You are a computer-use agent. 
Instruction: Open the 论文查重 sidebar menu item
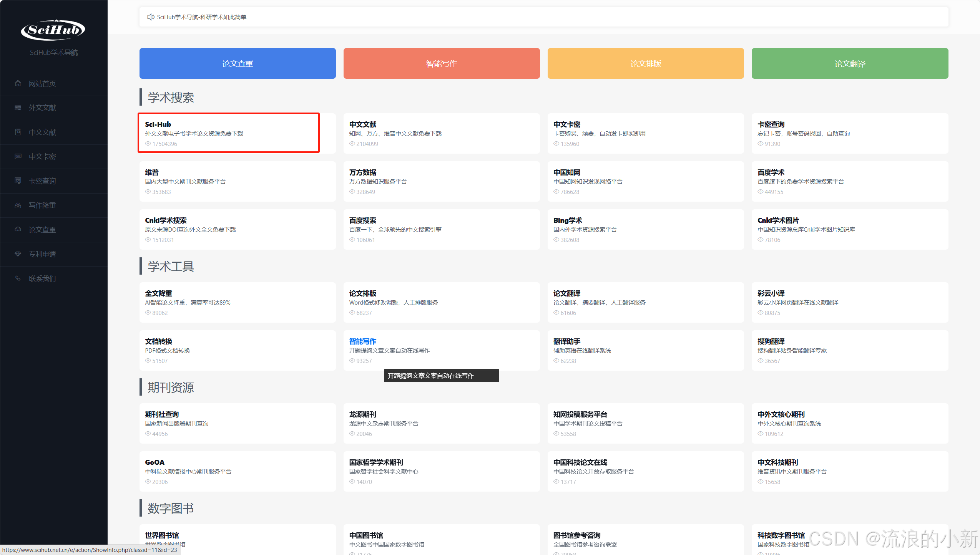(x=42, y=230)
